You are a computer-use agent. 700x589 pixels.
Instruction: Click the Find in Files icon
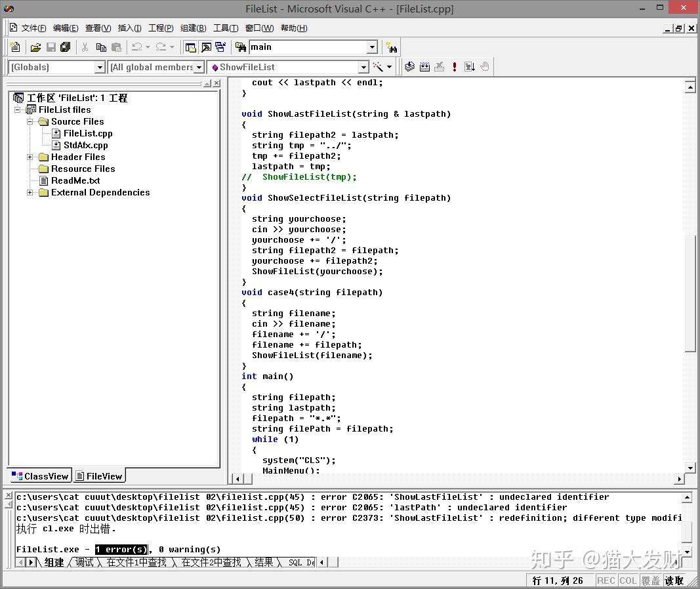pyautogui.click(x=240, y=47)
